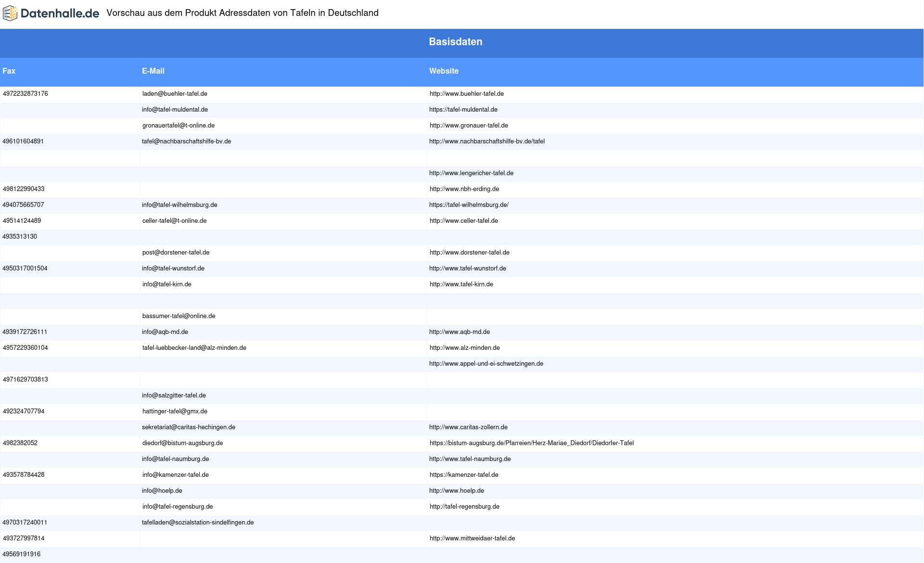This screenshot has height=563, width=924.
Task: Click fax number 4957229360104
Action: tap(26, 348)
